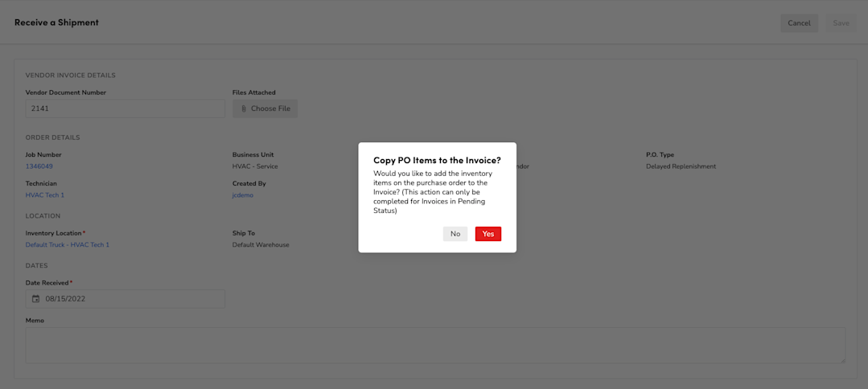Open job number 1346049 link
The height and width of the screenshot is (389, 868).
point(39,166)
